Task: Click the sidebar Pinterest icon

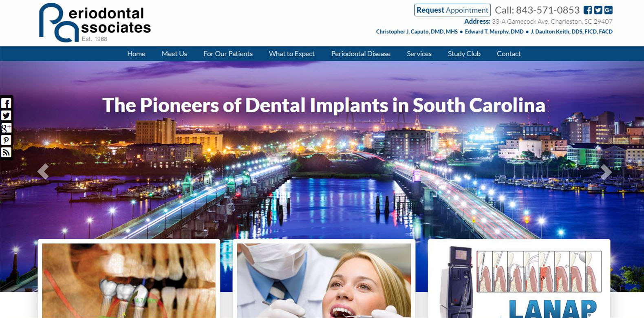Action: click(6, 140)
